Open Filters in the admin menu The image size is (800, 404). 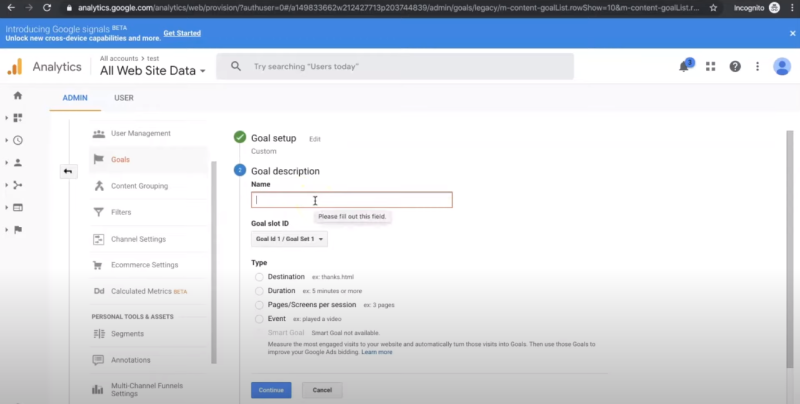(120, 212)
